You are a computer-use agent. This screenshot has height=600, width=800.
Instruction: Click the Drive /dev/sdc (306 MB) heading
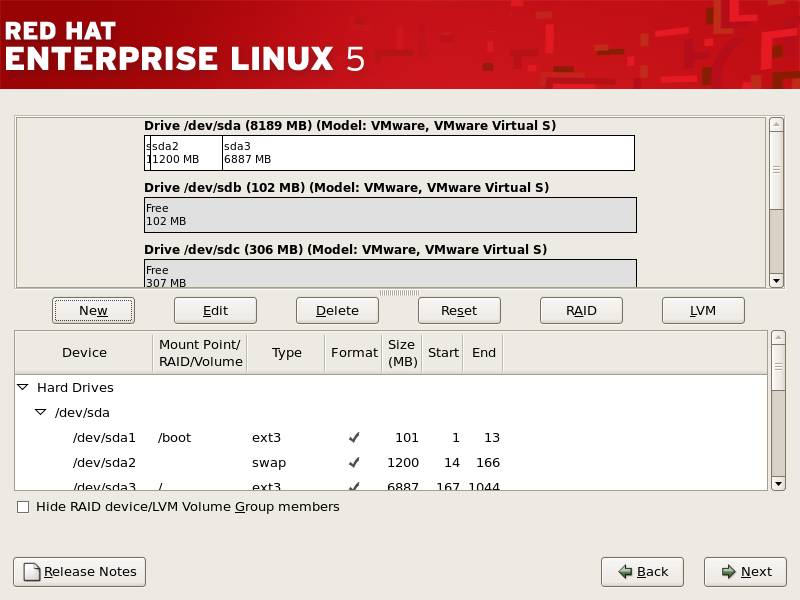coord(345,249)
